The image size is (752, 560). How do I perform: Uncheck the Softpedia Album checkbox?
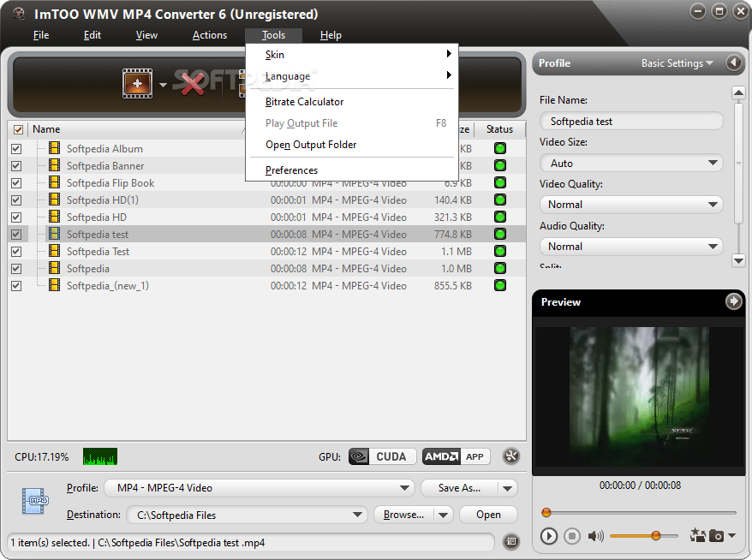coord(16,149)
